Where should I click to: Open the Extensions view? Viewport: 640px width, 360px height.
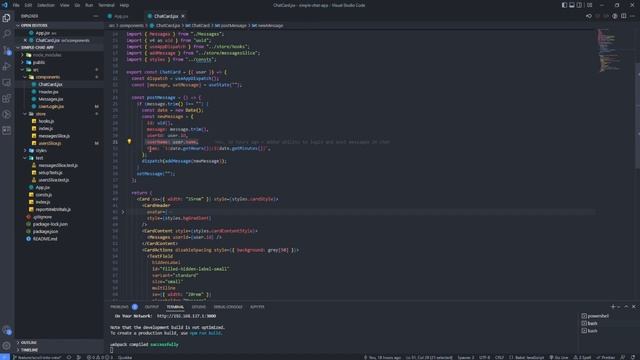tap(7, 98)
